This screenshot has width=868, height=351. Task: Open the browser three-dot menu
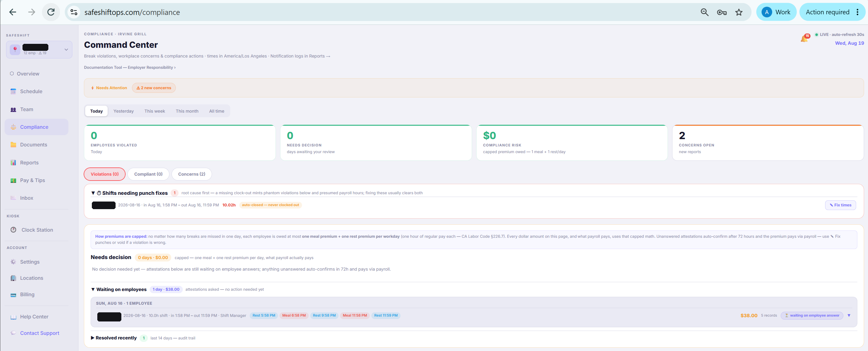point(857,12)
